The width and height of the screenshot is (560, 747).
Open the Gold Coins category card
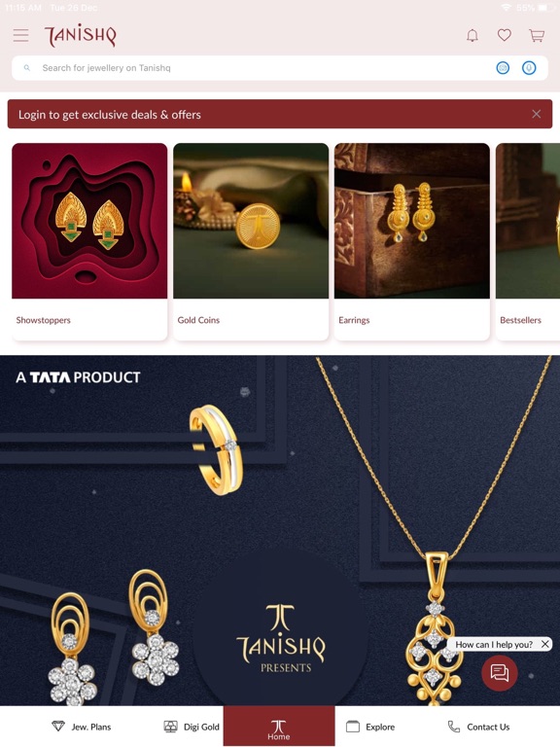tap(251, 242)
